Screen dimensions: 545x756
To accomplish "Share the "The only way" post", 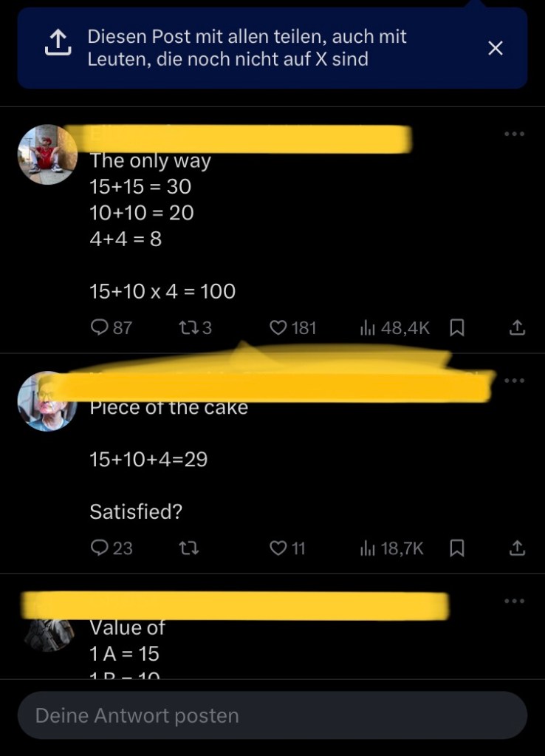I will [517, 328].
